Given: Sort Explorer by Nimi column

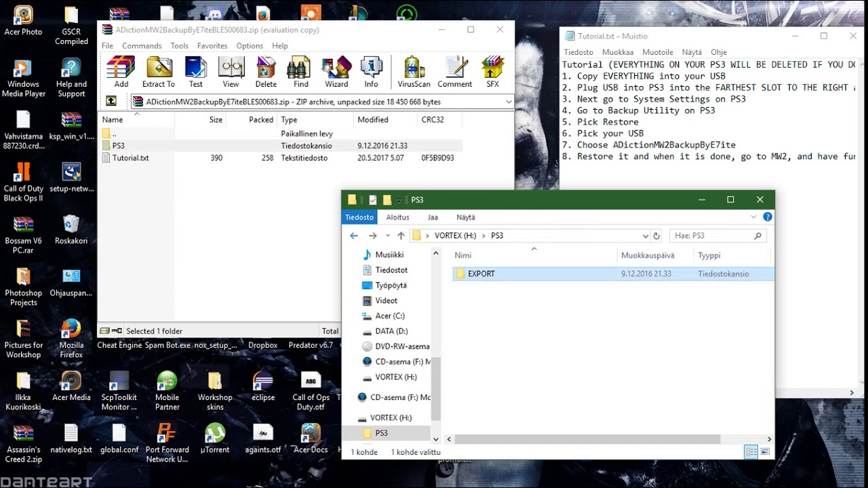Looking at the screenshot, I should pyautogui.click(x=534, y=256).
